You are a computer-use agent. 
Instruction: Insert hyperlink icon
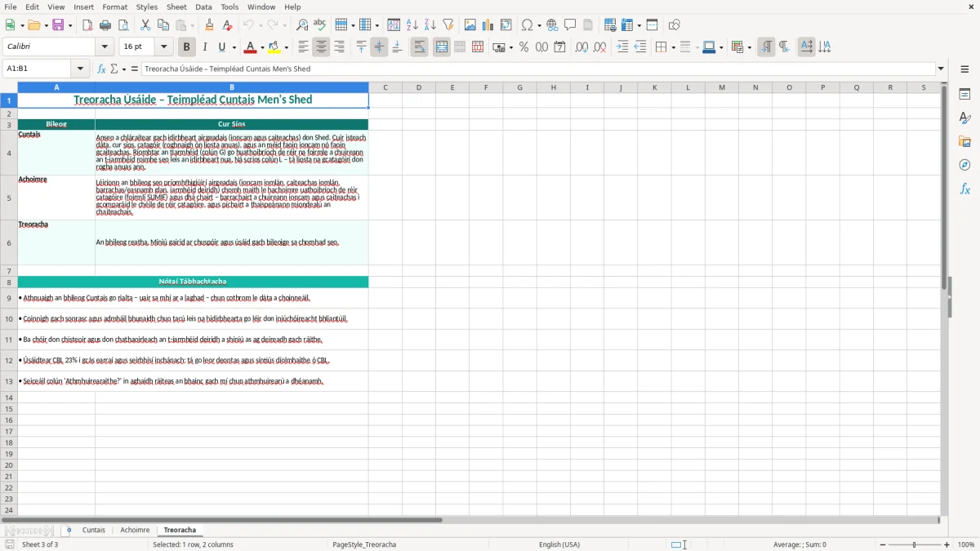tap(553, 25)
